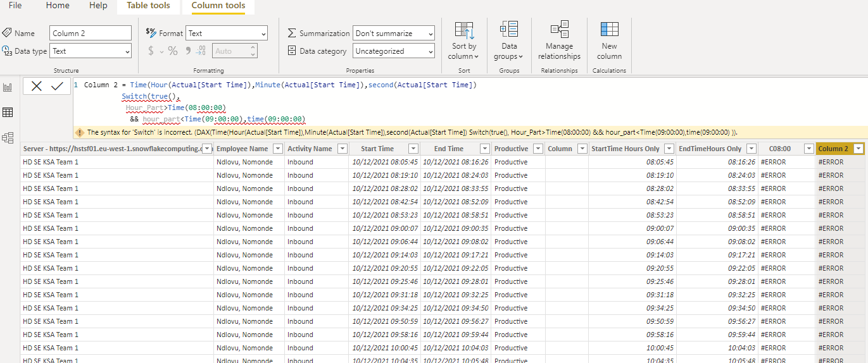Click Start Time cell 10/12/2021 09:31:18
This screenshot has height=363, width=868.
(385, 295)
